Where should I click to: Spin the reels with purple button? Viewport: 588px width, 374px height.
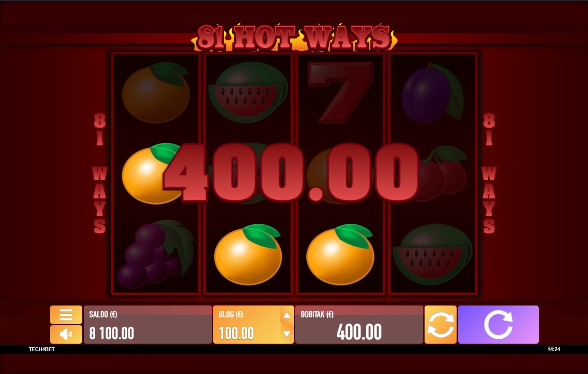click(x=498, y=324)
